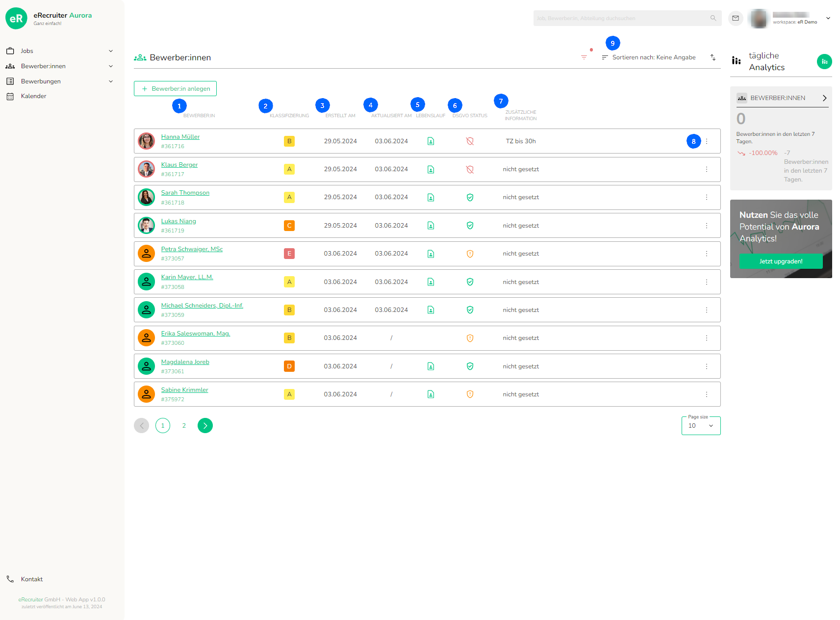Click Hanna Müller's B classification badge
Image resolution: width=840 pixels, height=620 pixels.
(289, 141)
